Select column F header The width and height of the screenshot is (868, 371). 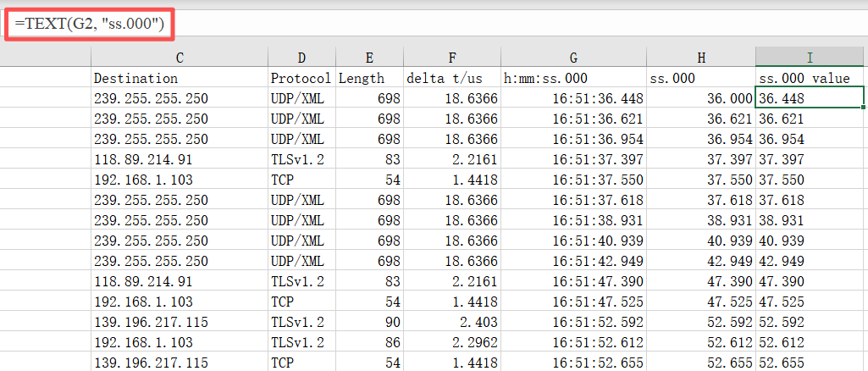(x=451, y=58)
